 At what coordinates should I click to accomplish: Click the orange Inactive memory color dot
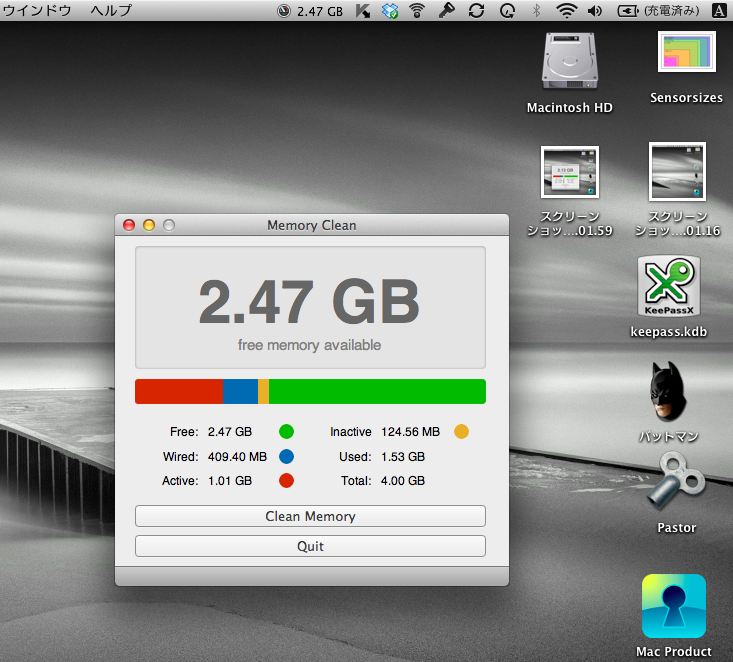(461, 432)
